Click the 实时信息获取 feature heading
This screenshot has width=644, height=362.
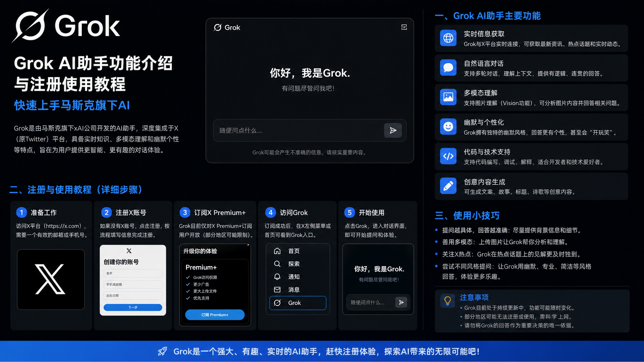tap(484, 34)
